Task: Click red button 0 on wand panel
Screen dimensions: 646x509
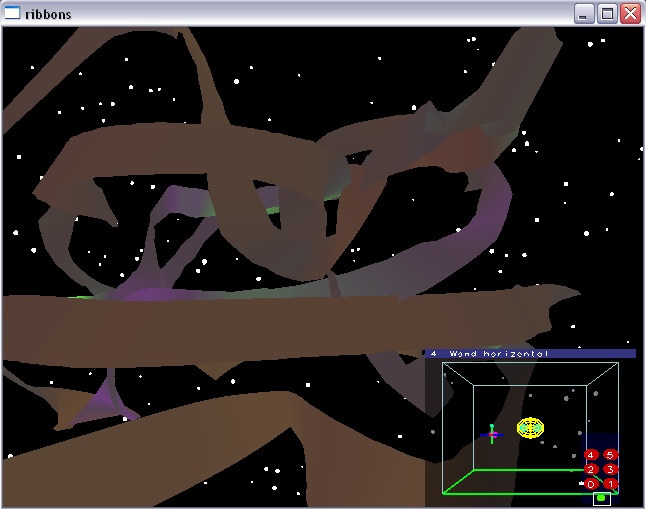Action: pos(591,484)
